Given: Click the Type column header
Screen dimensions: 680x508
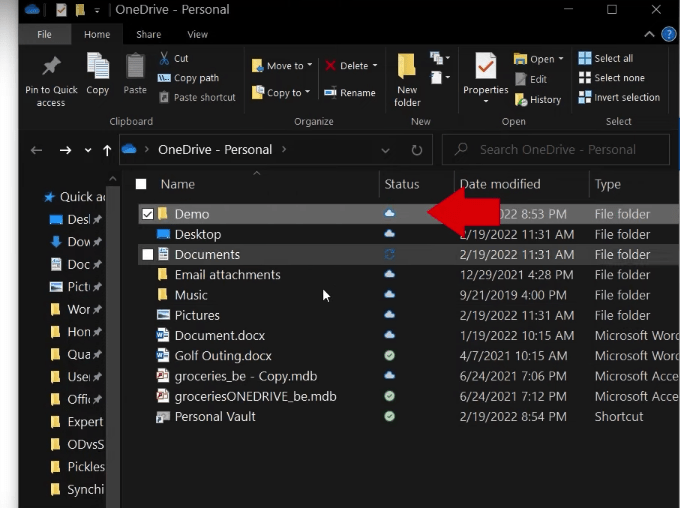Looking at the screenshot, I should point(608,184).
